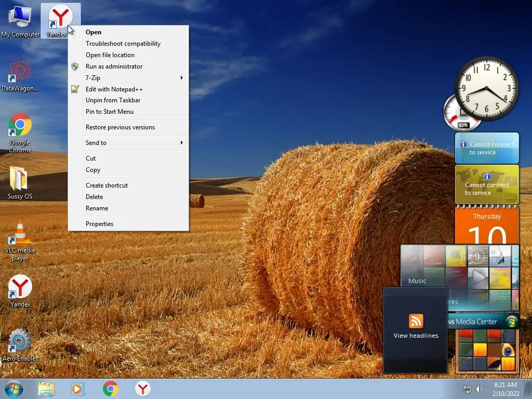
Task: Open Music in Media Center gadget
Action: tap(417, 281)
